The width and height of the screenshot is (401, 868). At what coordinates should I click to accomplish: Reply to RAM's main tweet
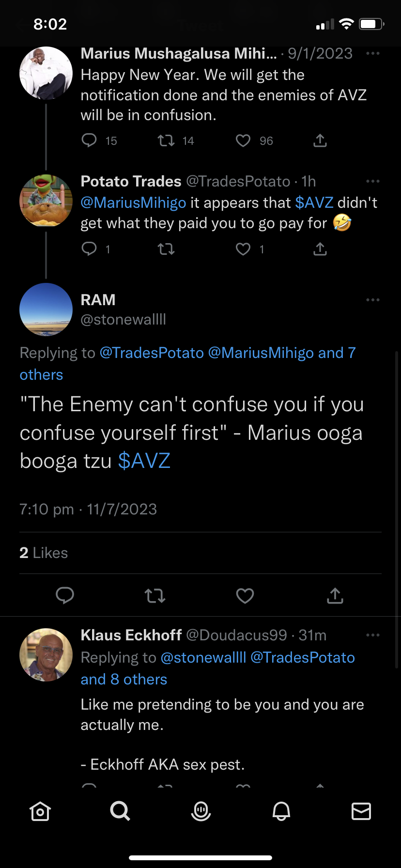pyautogui.click(x=65, y=595)
